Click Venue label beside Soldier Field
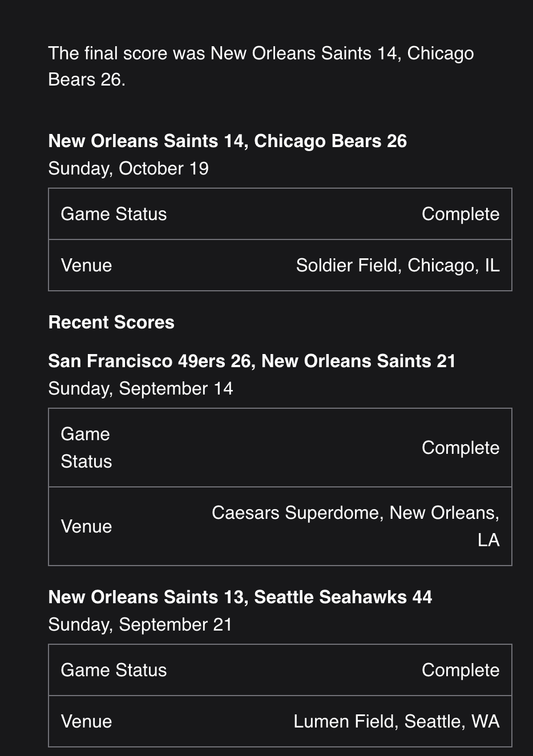 tap(86, 266)
